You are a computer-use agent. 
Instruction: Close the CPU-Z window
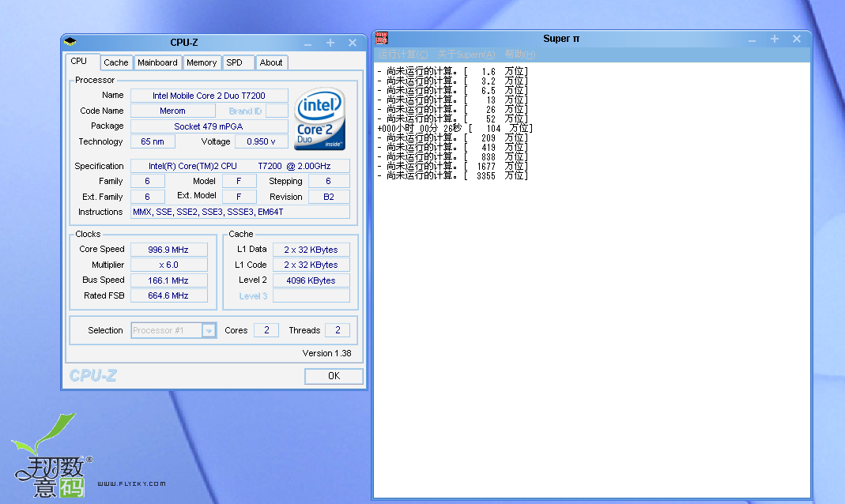coord(353,43)
